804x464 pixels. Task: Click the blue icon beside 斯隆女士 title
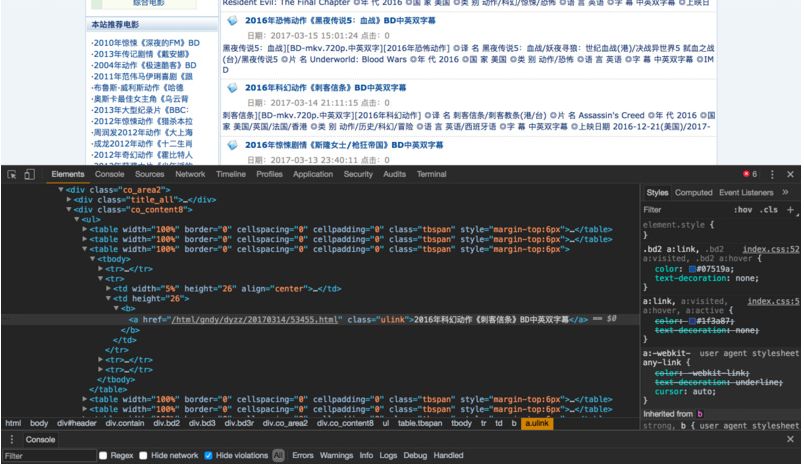coord(232,145)
